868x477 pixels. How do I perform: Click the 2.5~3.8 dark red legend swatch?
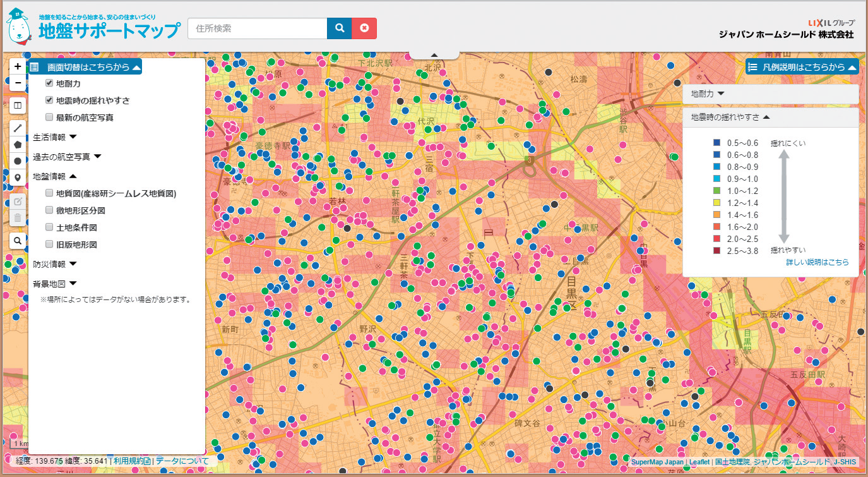716,251
